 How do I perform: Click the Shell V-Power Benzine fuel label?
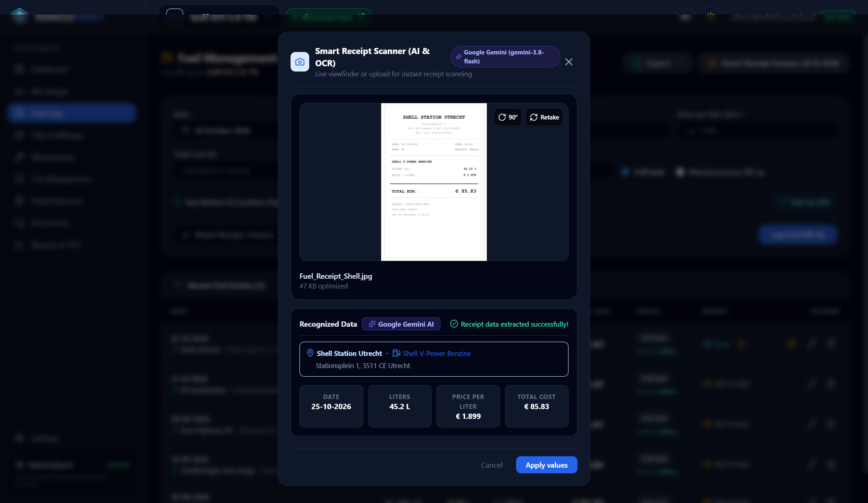tap(437, 353)
